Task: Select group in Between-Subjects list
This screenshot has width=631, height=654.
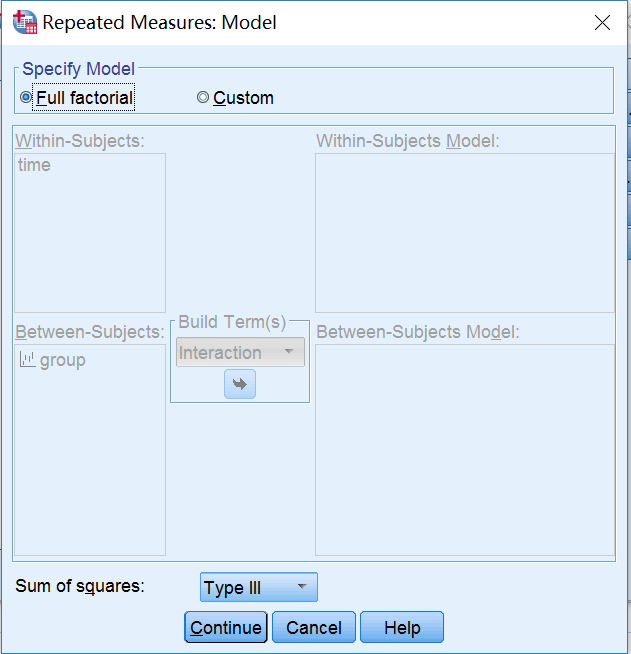Action: (x=63, y=360)
